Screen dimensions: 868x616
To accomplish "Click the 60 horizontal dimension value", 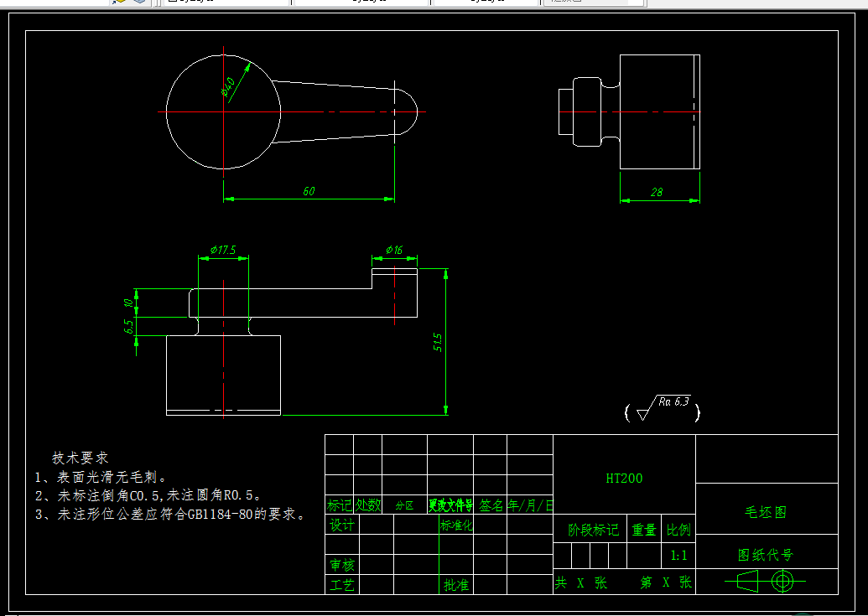I will 309,191.
